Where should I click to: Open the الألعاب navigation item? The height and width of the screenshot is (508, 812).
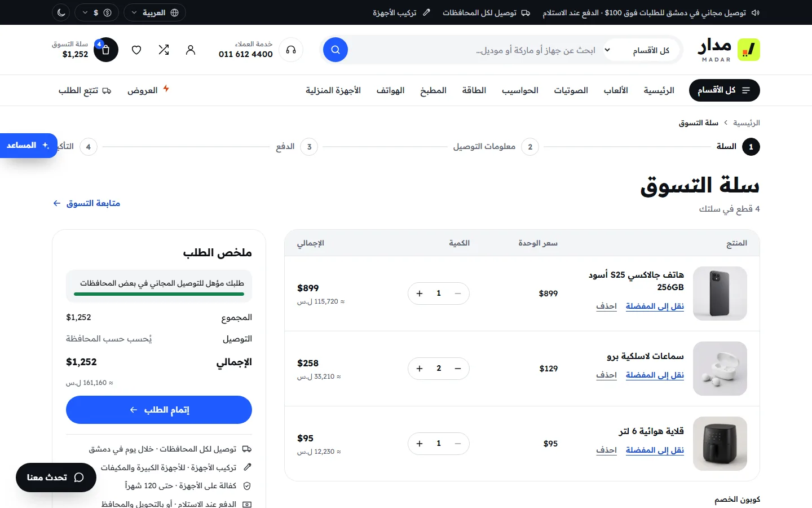coord(616,90)
